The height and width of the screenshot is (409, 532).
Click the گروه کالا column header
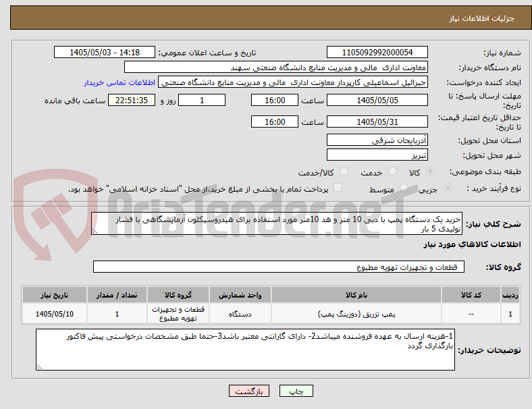point(178,295)
